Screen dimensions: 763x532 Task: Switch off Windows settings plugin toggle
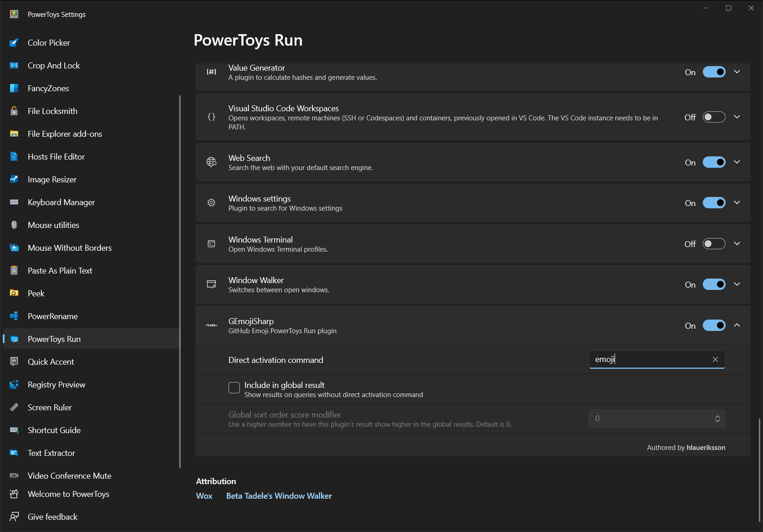pos(714,203)
